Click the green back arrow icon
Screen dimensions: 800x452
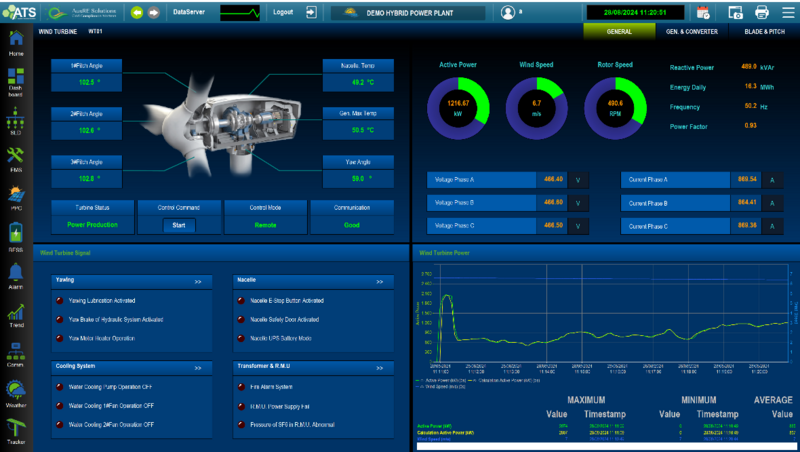[137, 13]
